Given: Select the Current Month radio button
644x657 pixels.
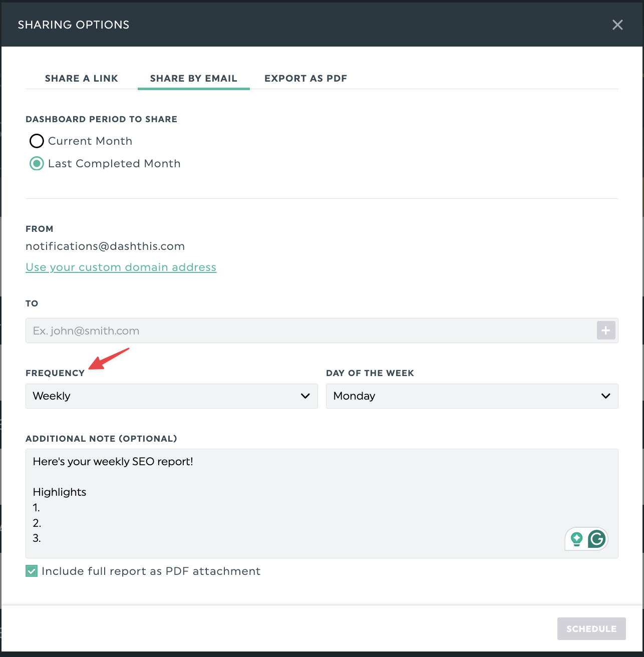Looking at the screenshot, I should coord(37,141).
